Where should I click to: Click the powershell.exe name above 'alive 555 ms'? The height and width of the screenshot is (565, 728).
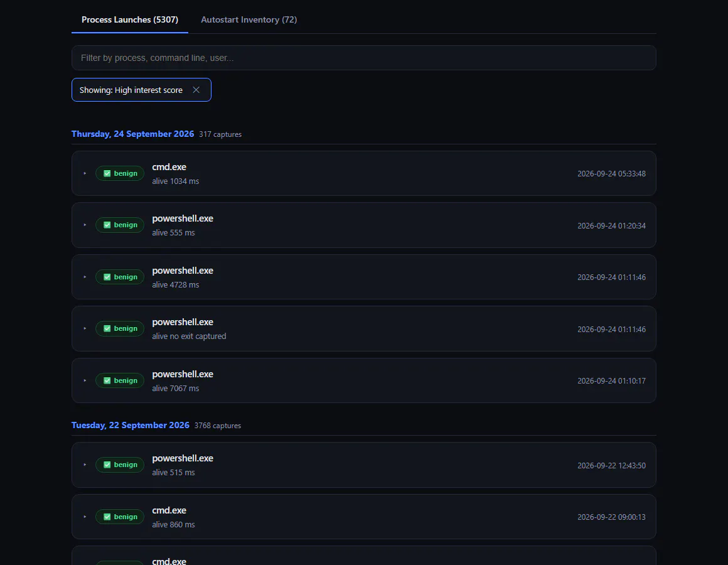pyautogui.click(x=183, y=218)
